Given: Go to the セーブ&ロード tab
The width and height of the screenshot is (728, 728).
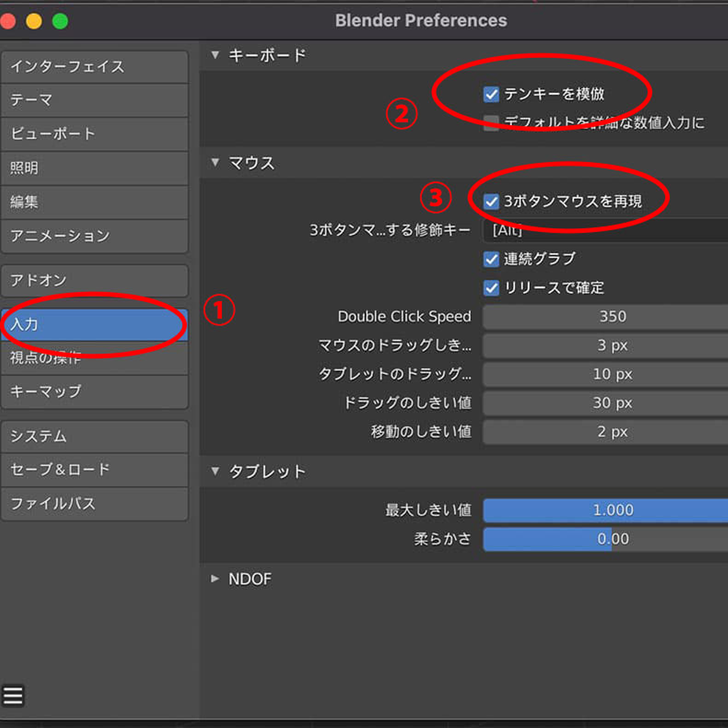Looking at the screenshot, I should 95,470.
